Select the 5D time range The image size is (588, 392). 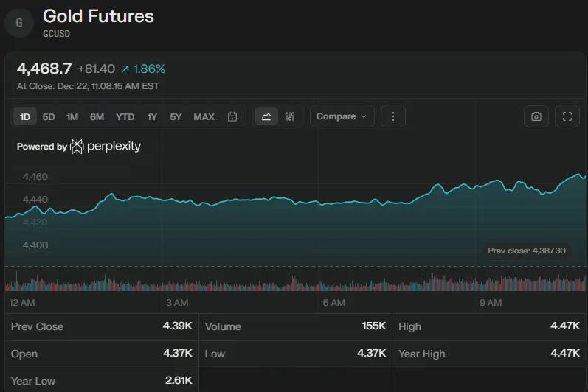coord(49,116)
